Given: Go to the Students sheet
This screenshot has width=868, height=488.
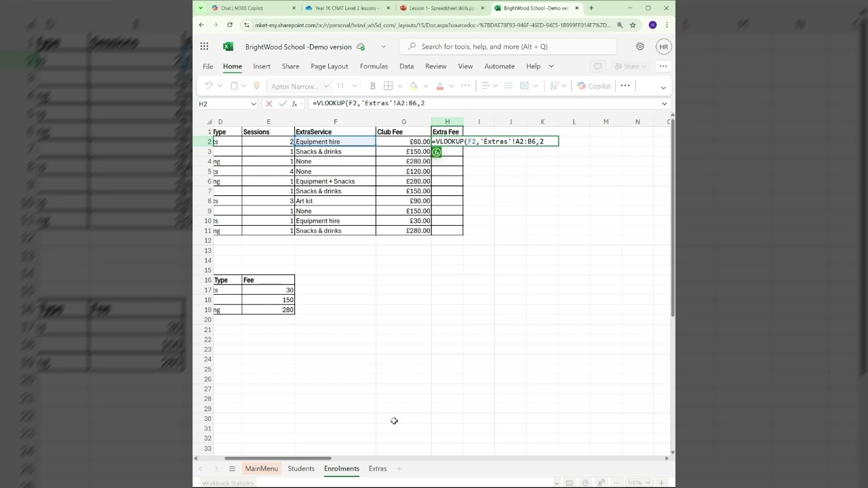Looking at the screenshot, I should 301,469.
